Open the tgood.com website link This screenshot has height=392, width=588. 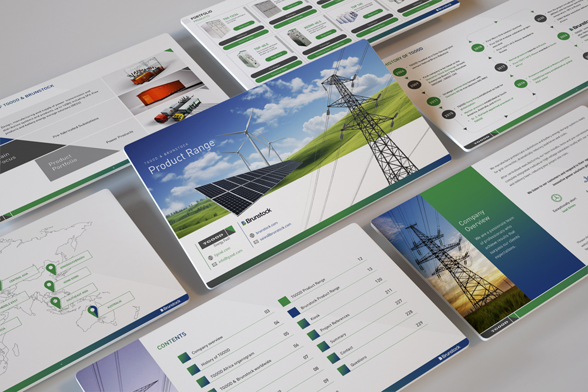[x=222, y=251]
